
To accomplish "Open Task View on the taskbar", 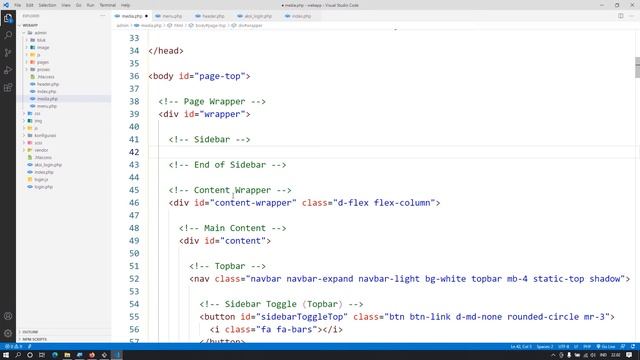I will [x=42, y=355].
